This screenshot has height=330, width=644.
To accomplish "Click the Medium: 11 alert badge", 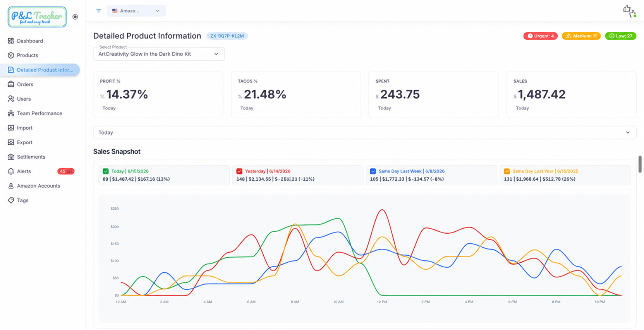I will pos(581,36).
